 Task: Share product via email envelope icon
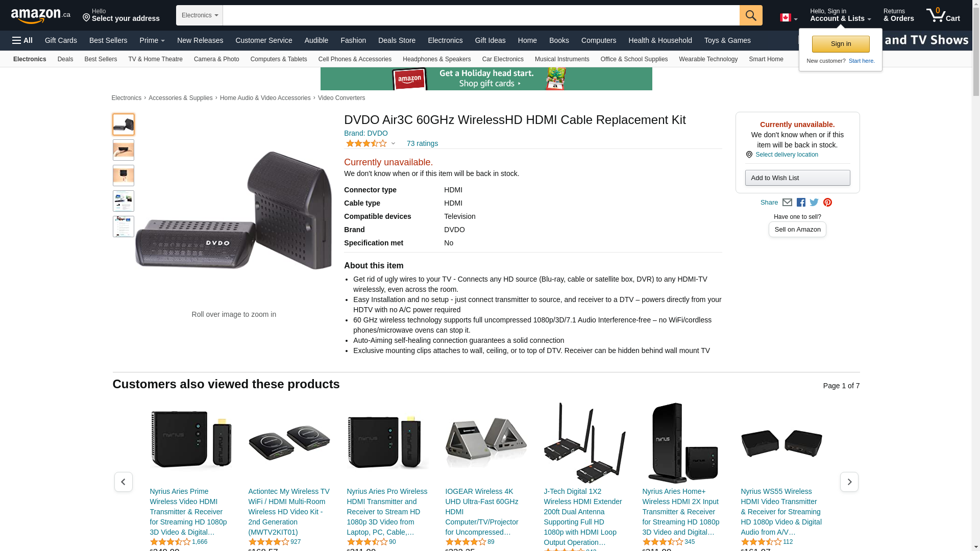[787, 203]
